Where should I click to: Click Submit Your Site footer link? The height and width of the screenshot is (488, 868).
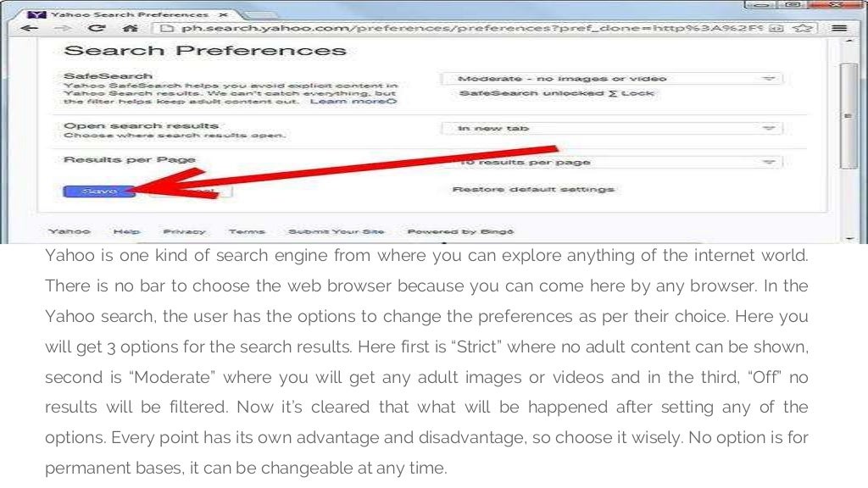(x=336, y=231)
